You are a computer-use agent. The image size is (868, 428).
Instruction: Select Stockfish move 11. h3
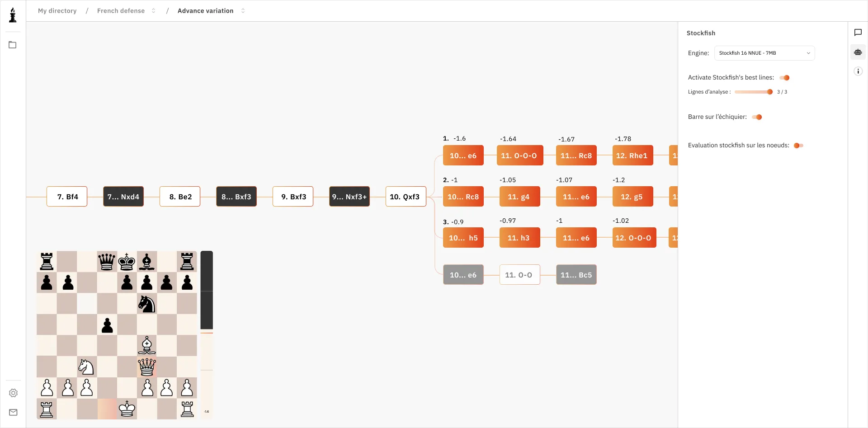(x=520, y=238)
